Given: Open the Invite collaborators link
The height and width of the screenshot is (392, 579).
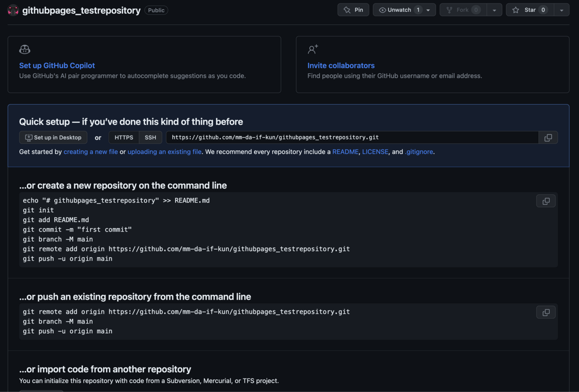Looking at the screenshot, I should click(341, 66).
